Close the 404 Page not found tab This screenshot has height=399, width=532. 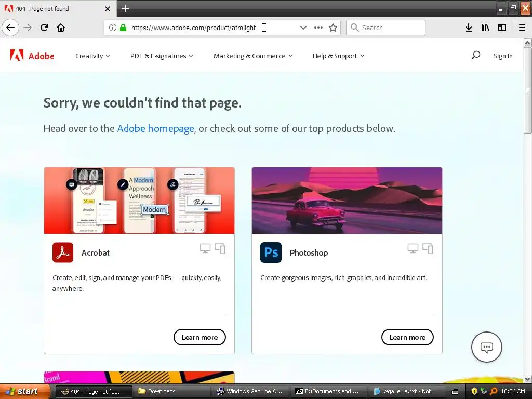pyautogui.click(x=108, y=9)
